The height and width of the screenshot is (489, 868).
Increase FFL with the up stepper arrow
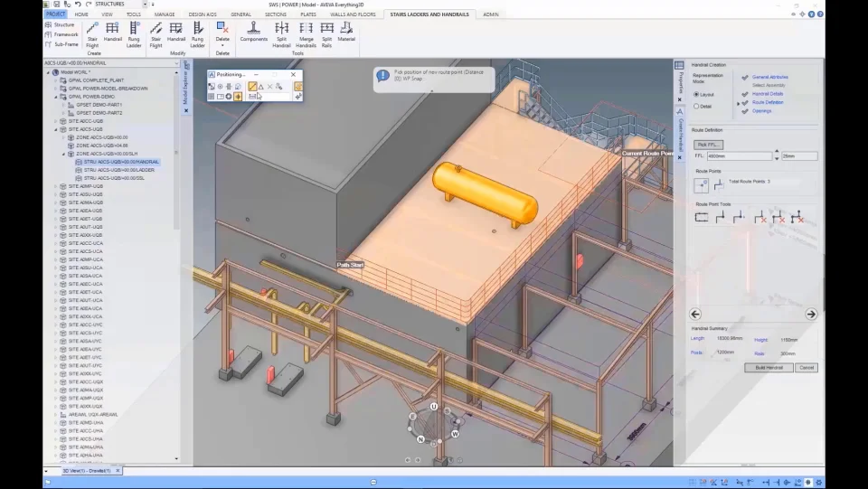(x=776, y=152)
